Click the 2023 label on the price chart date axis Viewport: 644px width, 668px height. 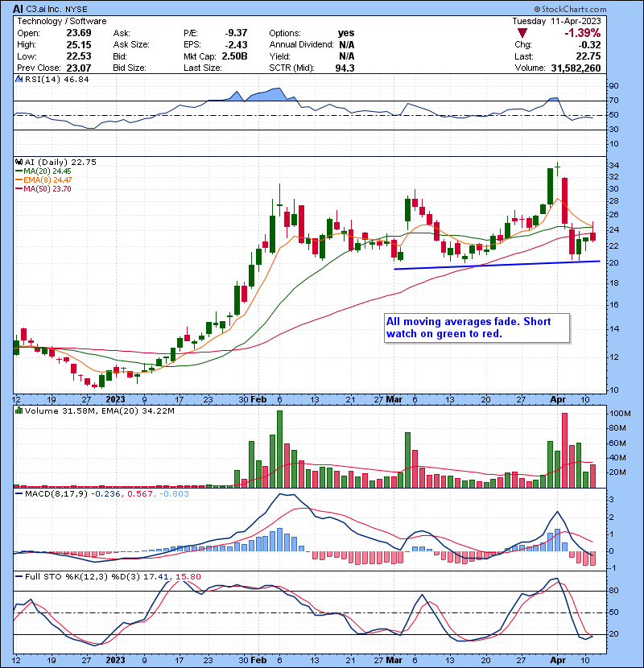(115, 399)
